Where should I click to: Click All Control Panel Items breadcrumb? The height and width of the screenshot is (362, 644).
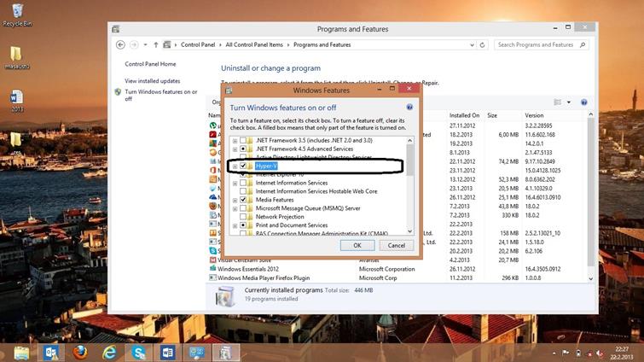[254, 44]
